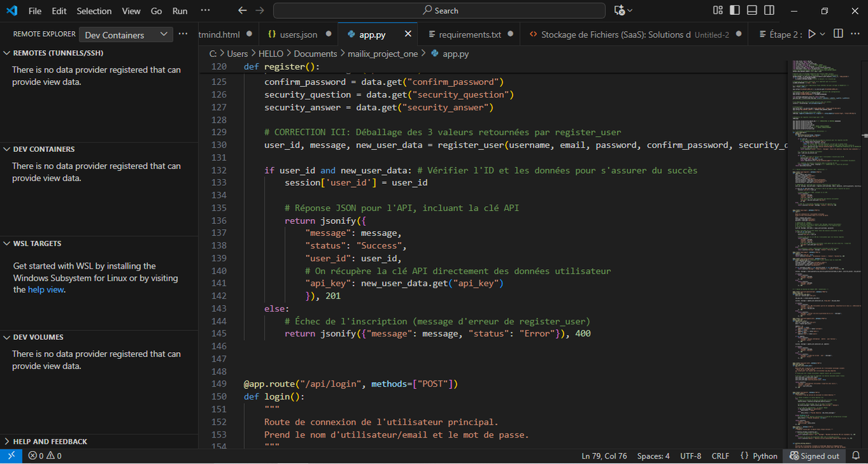Image resolution: width=868 pixels, height=464 pixels.
Task: Click the VS Code logo icon
Action: 12,11
